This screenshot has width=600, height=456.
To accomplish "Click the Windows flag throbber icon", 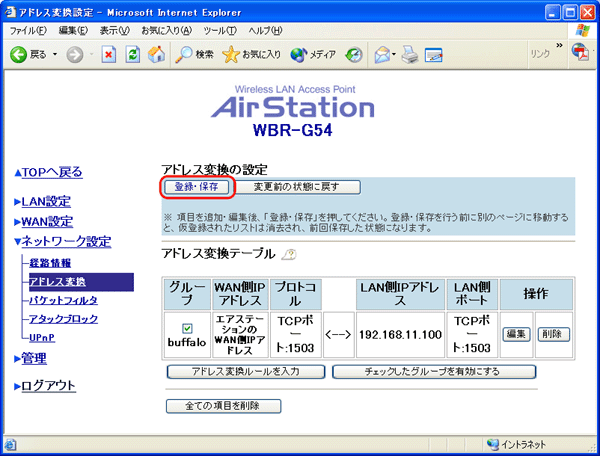I will pyautogui.click(x=583, y=31).
